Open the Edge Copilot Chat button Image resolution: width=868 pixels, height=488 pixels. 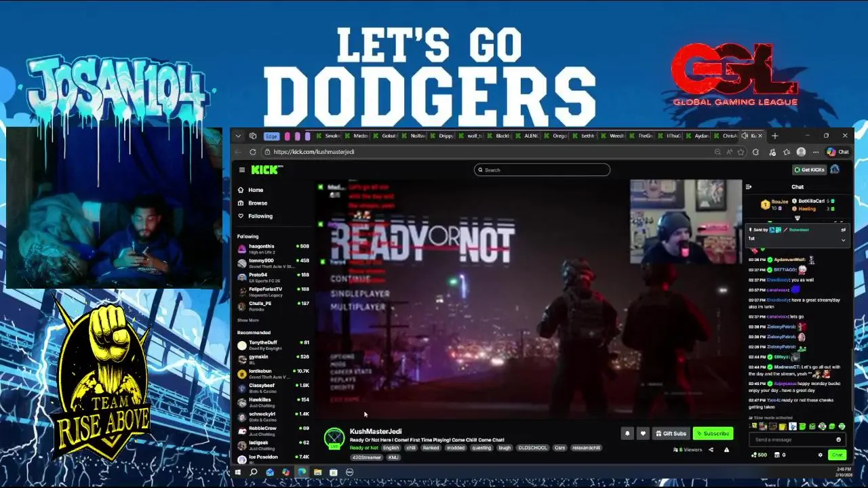tap(837, 152)
